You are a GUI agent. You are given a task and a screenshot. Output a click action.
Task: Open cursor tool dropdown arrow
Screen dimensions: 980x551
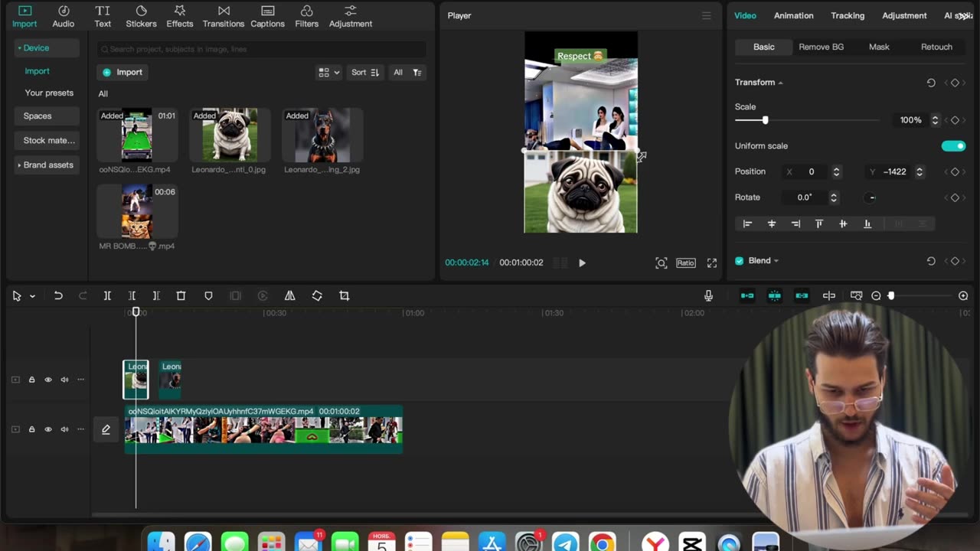pyautogui.click(x=32, y=296)
